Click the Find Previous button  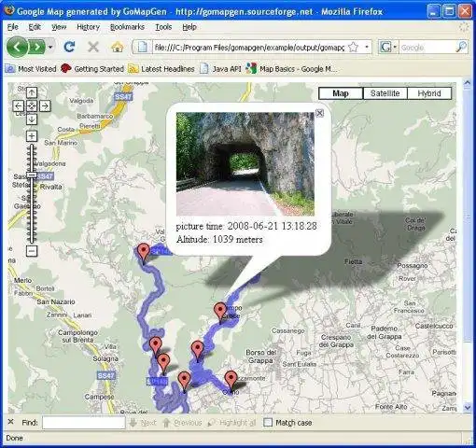pyautogui.click(x=182, y=423)
